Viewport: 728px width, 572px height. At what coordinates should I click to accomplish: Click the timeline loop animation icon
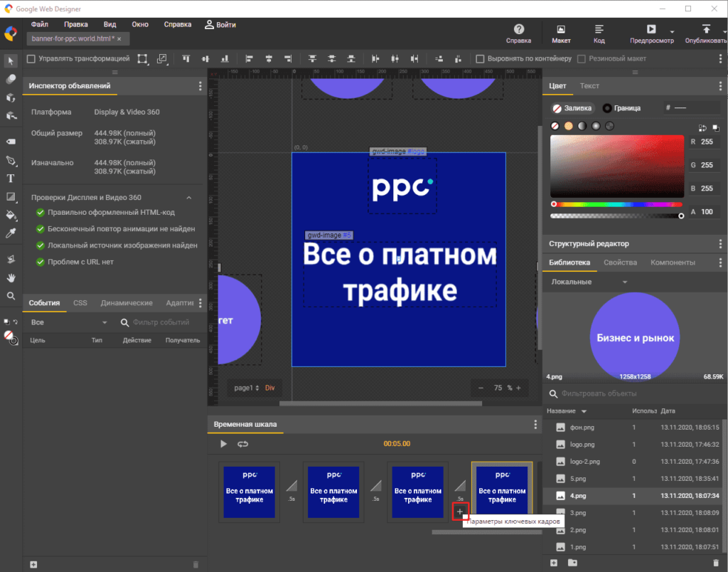tap(243, 444)
